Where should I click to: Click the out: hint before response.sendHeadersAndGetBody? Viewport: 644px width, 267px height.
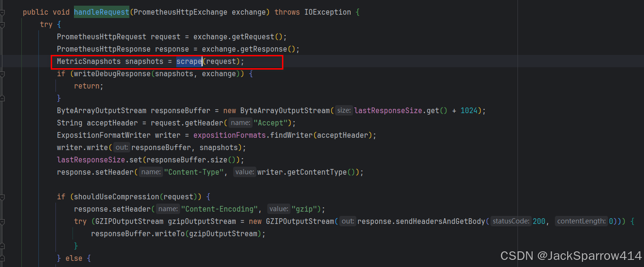click(347, 222)
